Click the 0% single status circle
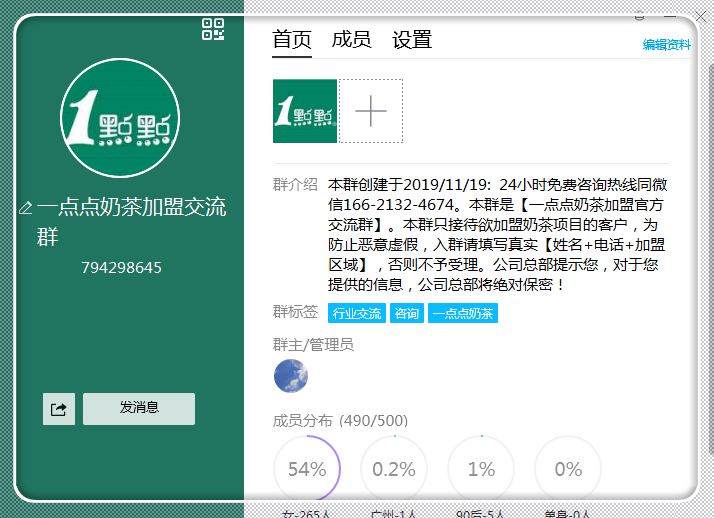 click(x=568, y=469)
